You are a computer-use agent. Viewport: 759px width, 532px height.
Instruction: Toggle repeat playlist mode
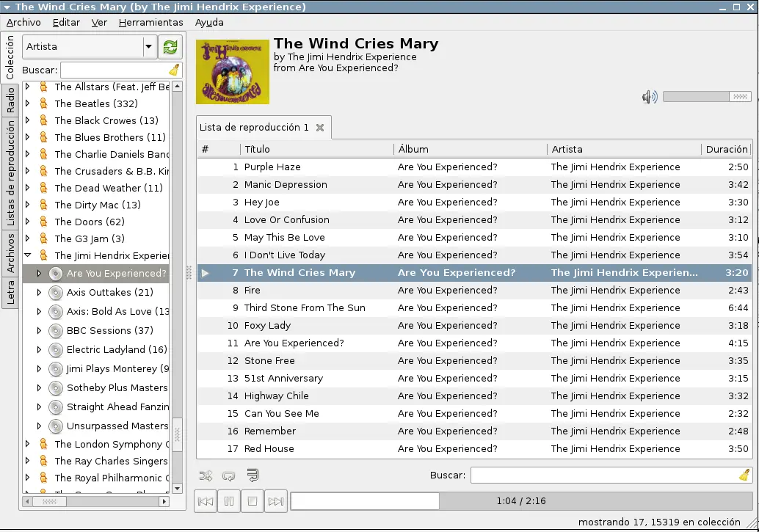228,475
